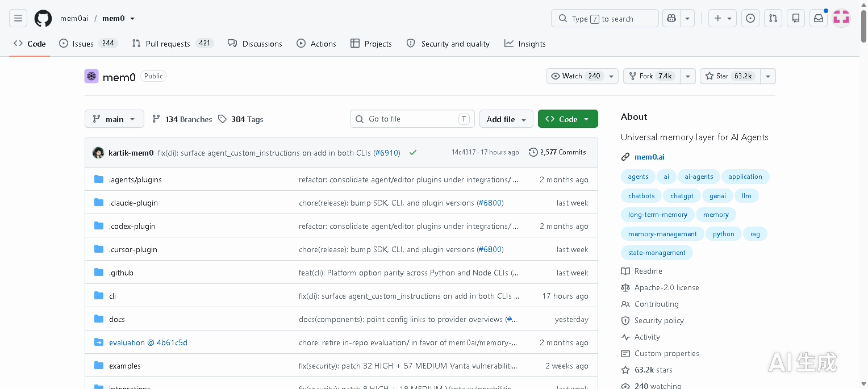Image resolution: width=868 pixels, height=389 pixels.
Task: Open the .codex-plugin folder
Action: point(132,226)
